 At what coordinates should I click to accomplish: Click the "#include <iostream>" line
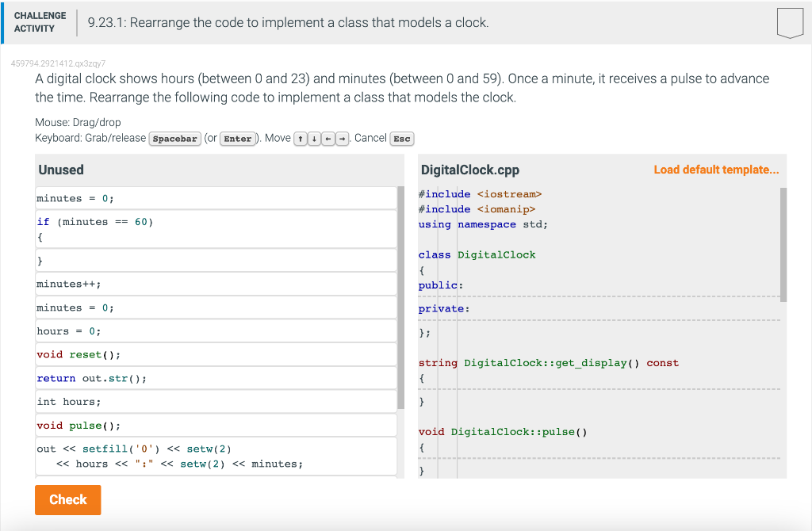pyautogui.click(x=480, y=194)
